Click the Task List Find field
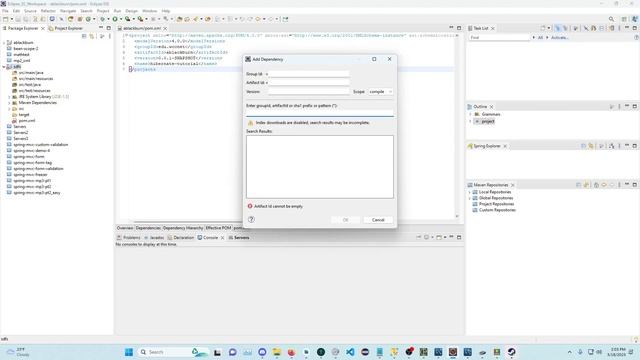 499,38
